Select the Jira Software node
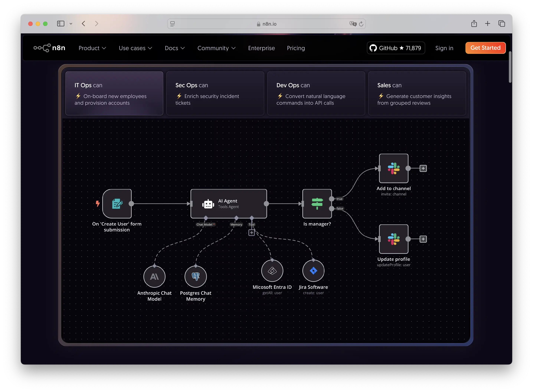This screenshot has height=392, width=533. point(313,270)
